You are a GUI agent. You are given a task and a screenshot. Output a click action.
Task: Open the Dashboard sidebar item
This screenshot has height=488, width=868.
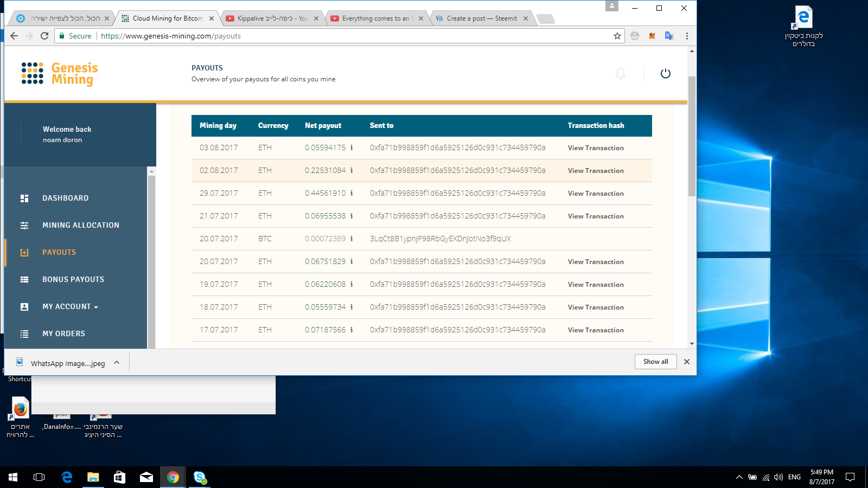click(66, 198)
